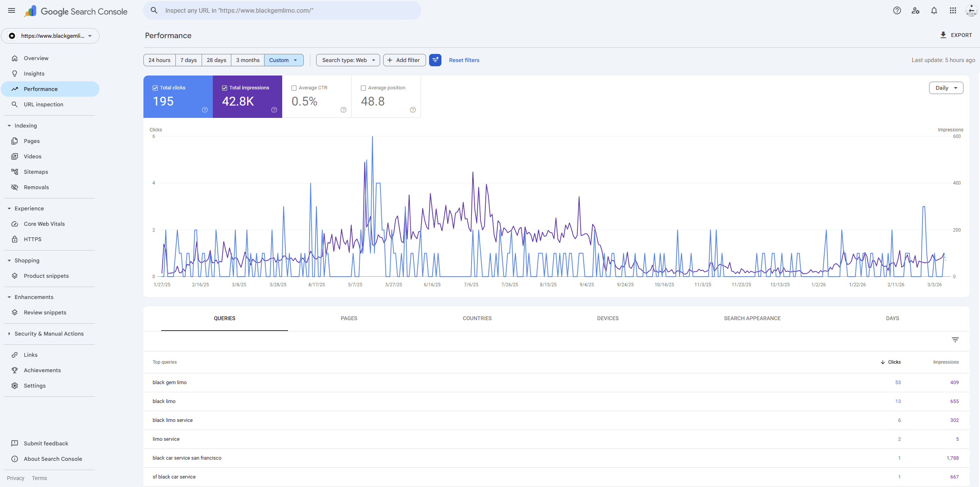Open the compare filters icon beside Add filter
Image resolution: width=980 pixels, height=487 pixels.
tap(435, 60)
